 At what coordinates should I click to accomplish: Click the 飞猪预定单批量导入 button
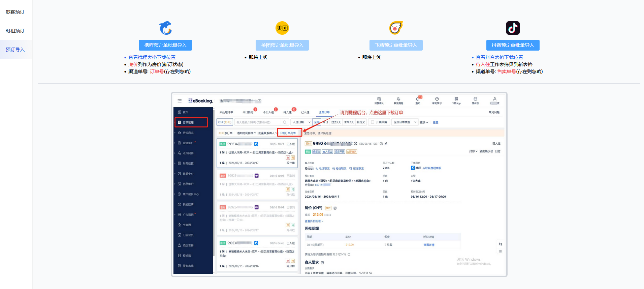tap(396, 45)
